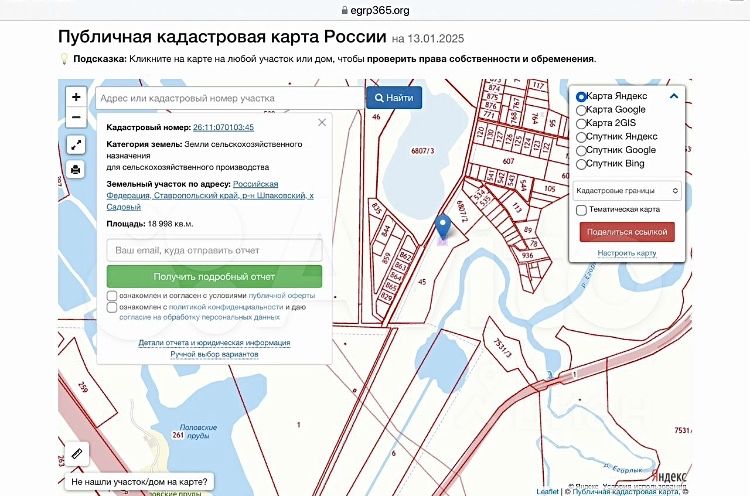Click parcel labeled 45 on map
Viewport: 750px width, 496px height.
[422, 282]
